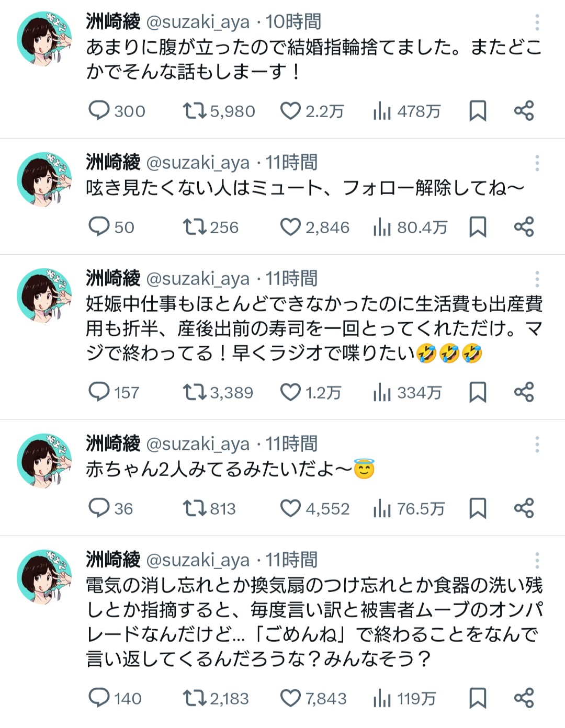Retweet the tweet with 5,980 retweets

pyautogui.click(x=195, y=111)
